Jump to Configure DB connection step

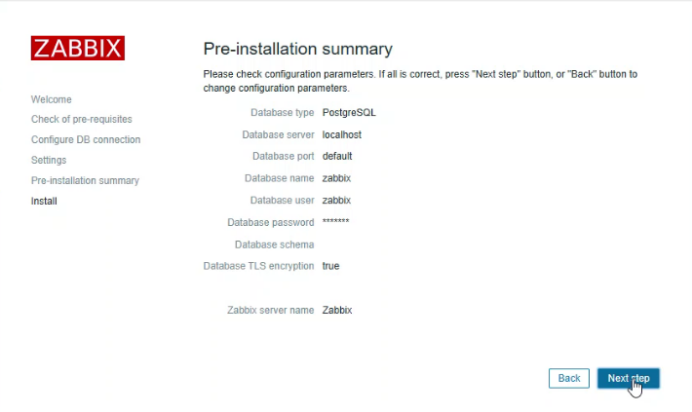click(85, 139)
